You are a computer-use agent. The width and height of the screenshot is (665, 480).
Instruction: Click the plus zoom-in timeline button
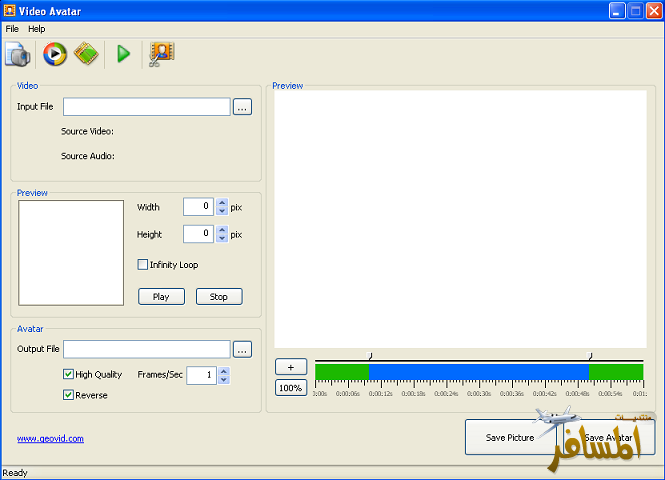290,367
